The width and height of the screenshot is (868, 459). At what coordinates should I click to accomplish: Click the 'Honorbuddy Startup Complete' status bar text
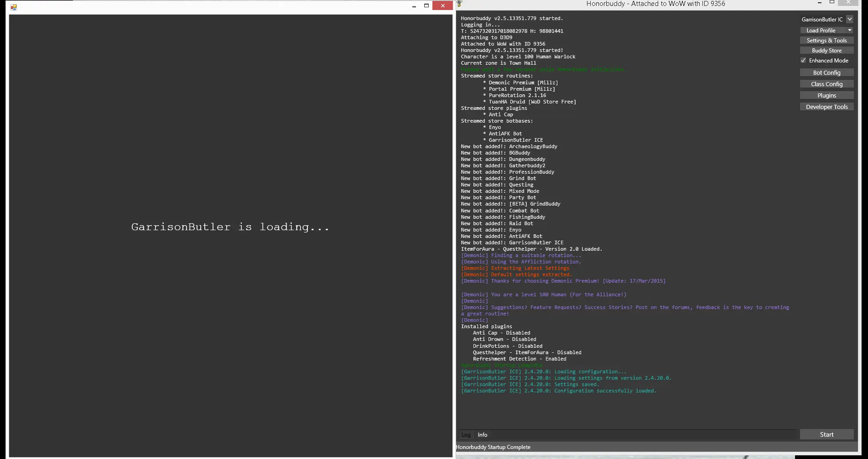click(493, 447)
